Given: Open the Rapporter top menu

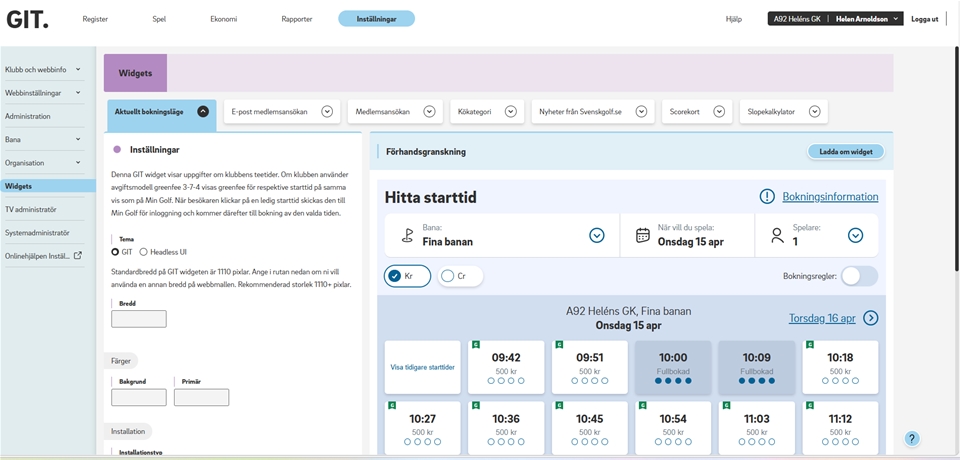Looking at the screenshot, I should [x=297, y=19].
